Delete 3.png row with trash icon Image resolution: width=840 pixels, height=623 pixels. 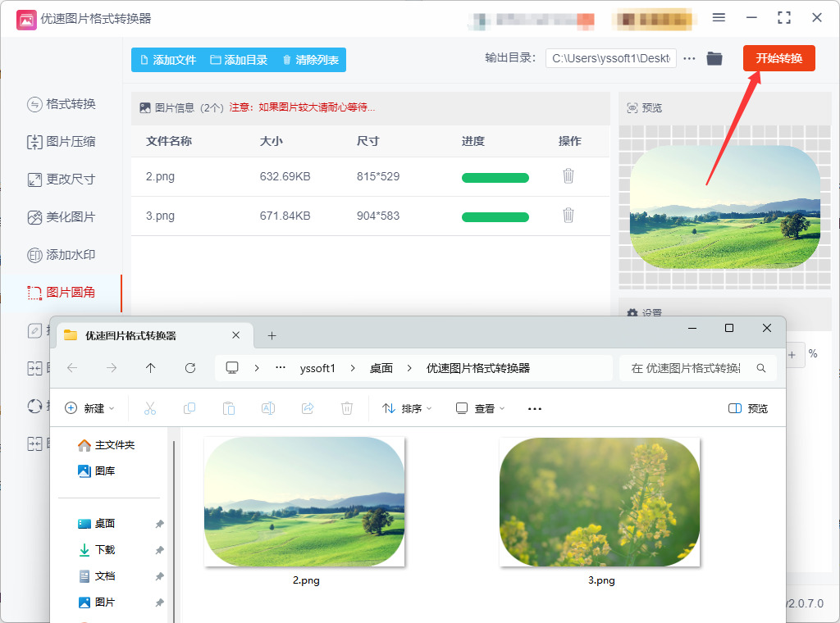[x=568, y=215]
